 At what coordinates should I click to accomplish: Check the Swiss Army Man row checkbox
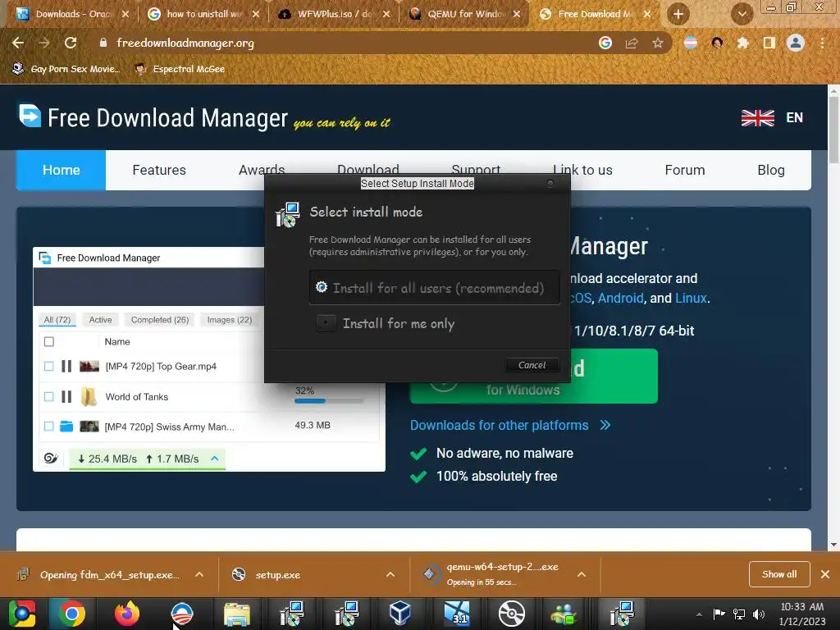click(48, 427)
